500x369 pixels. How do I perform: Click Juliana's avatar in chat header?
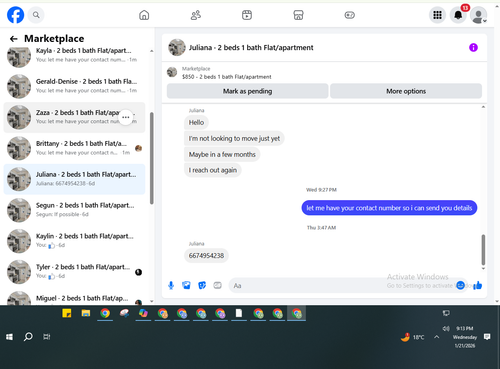(x=177, y=47)
